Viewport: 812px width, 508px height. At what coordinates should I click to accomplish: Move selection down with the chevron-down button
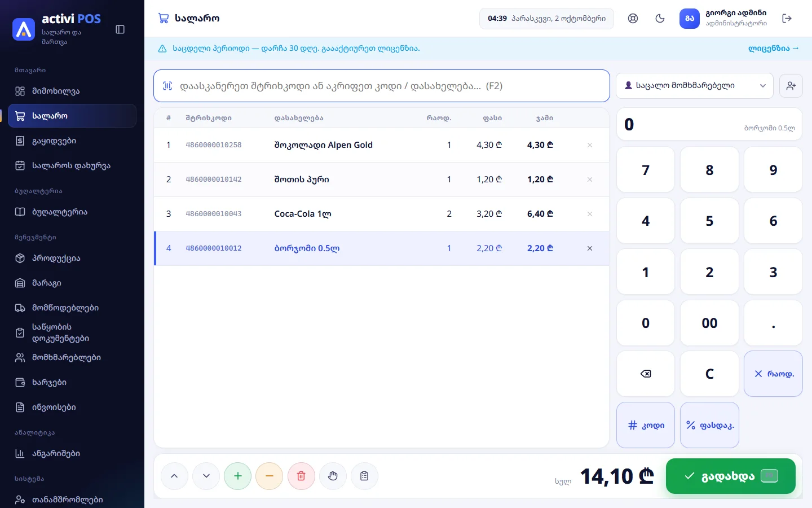tap(206, 476)
